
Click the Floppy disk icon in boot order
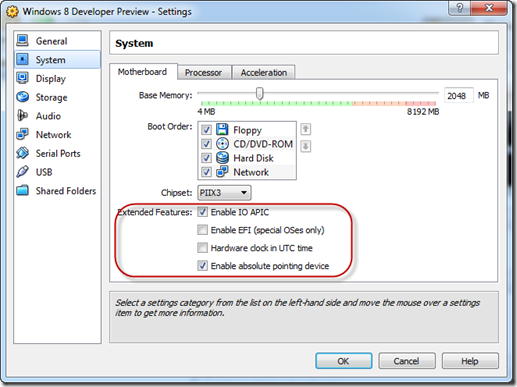(222, 129)
